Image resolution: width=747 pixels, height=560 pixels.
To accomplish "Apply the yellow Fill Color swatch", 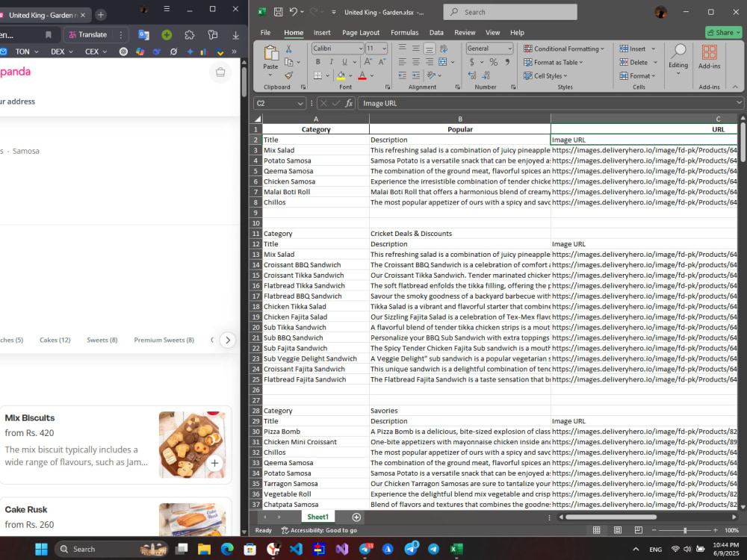I will click(341, 75).
